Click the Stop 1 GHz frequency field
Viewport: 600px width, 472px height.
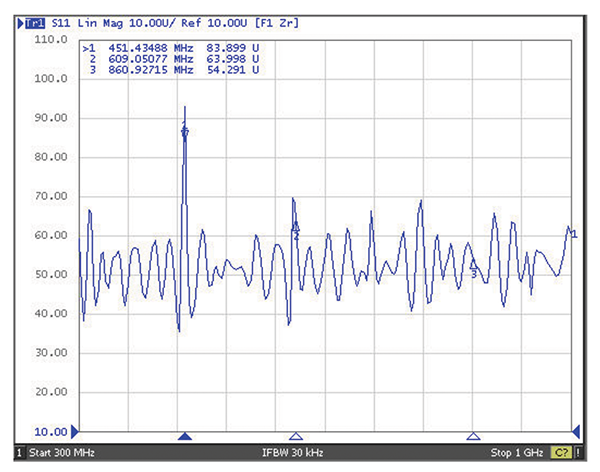tap(516, 453)
